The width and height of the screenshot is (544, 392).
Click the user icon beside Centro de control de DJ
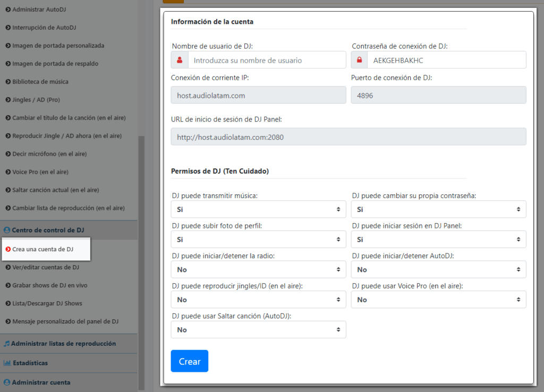pyautogui.click(x=6, y=230)
